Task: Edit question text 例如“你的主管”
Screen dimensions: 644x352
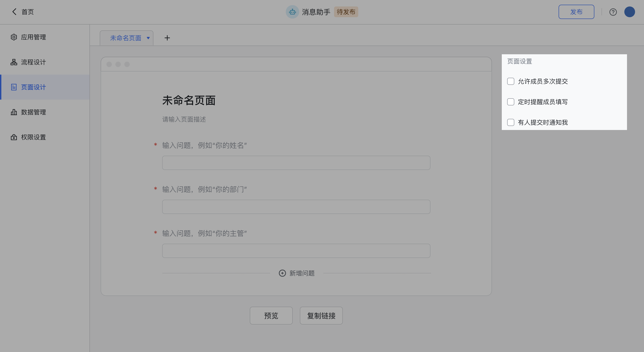Action: click(x=204, y=233)
